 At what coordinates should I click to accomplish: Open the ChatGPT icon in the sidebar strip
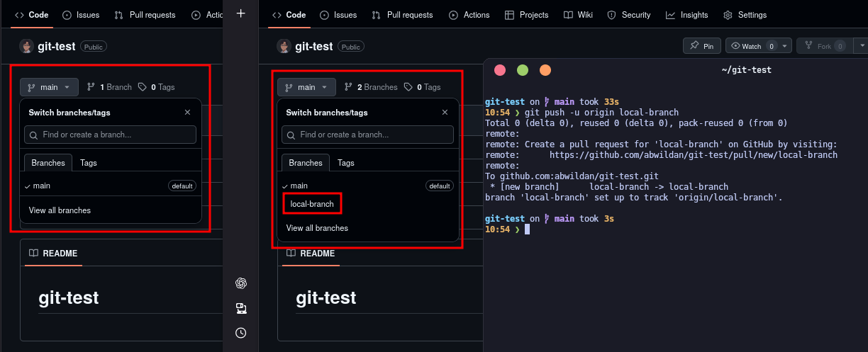240,283
